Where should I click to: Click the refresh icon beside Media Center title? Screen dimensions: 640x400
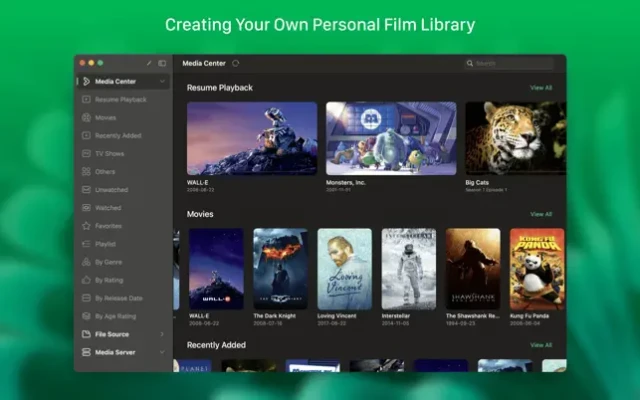(x=236, y=63)
